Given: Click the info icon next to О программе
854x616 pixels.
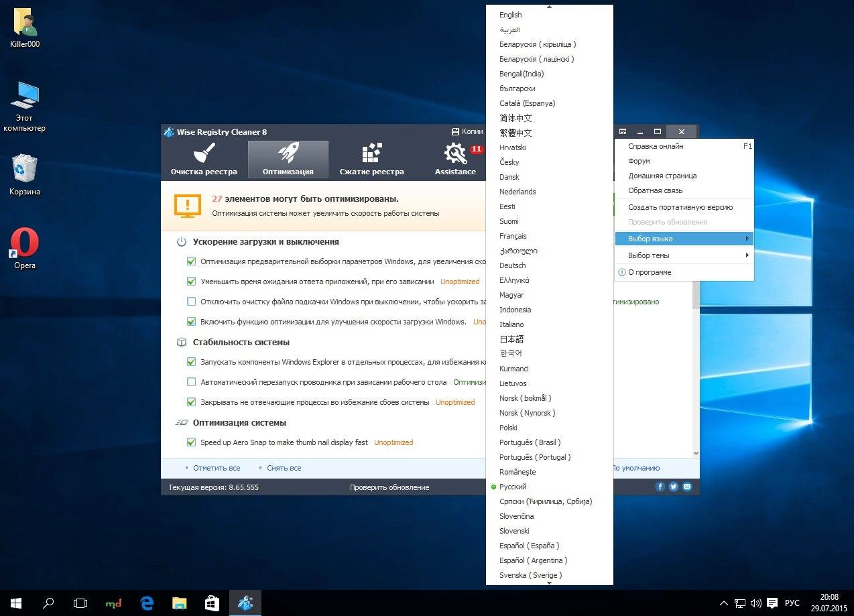Looking at the screenshot, I should (622, 272).
